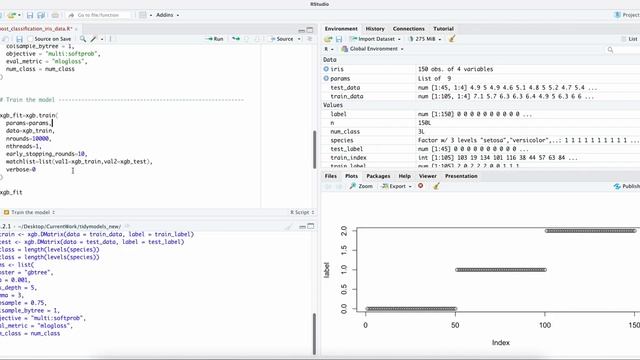Show document outline in editor
640x360 pixels.
tap(310, 39)
